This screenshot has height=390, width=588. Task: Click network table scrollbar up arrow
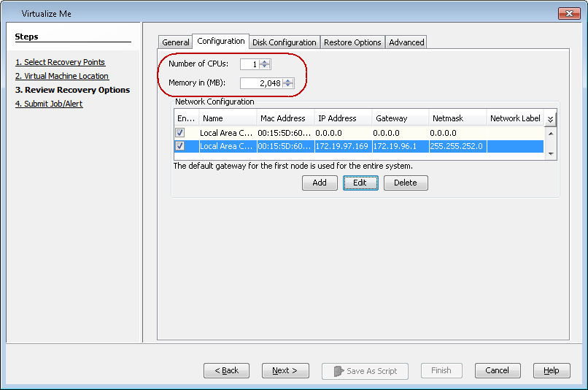coord(551,134)
